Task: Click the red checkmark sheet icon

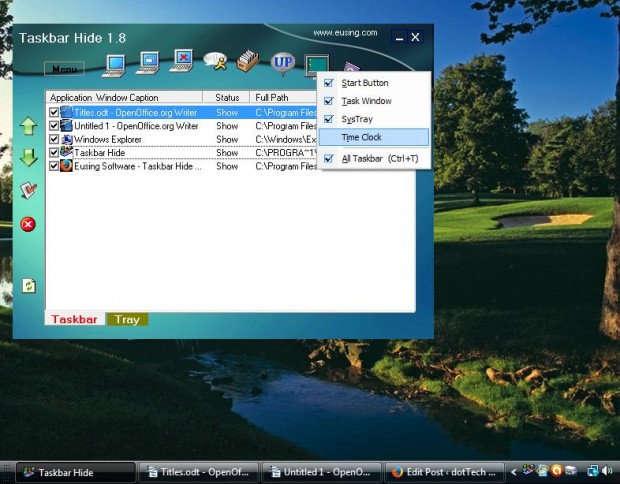Action: click(x=28, y=191)
